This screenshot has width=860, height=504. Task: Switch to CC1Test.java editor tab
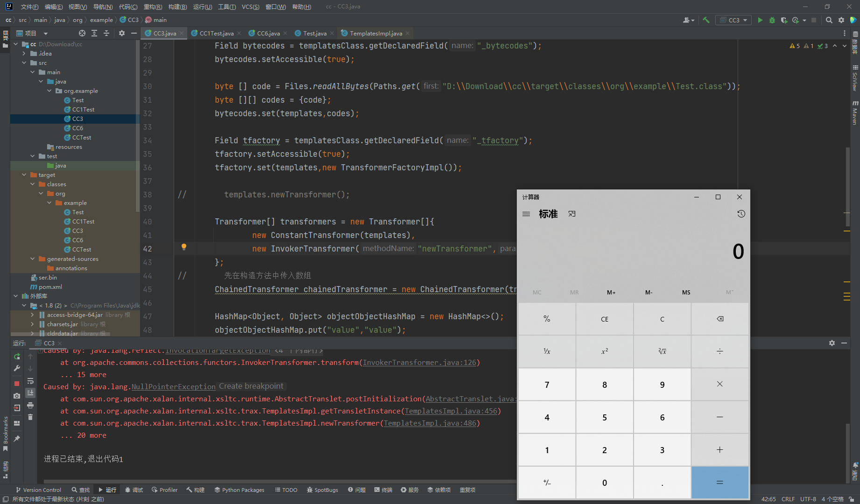pos(216,33)
